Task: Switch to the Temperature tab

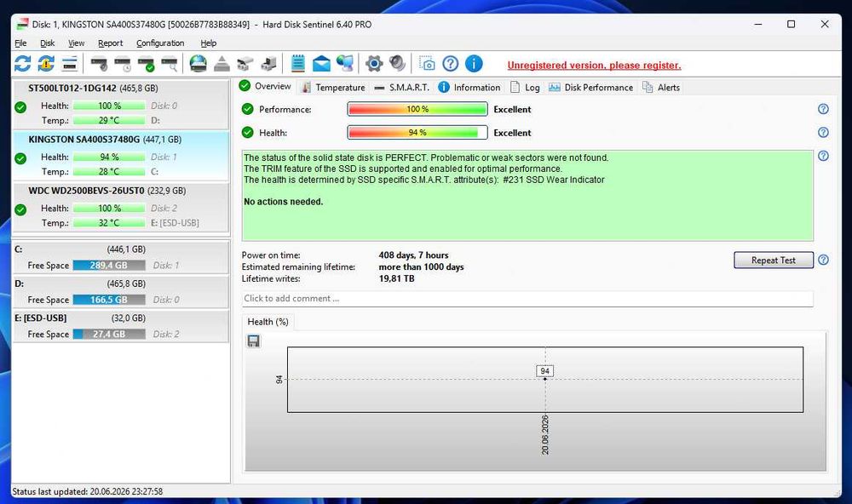Action: click(x=333, y=88)
